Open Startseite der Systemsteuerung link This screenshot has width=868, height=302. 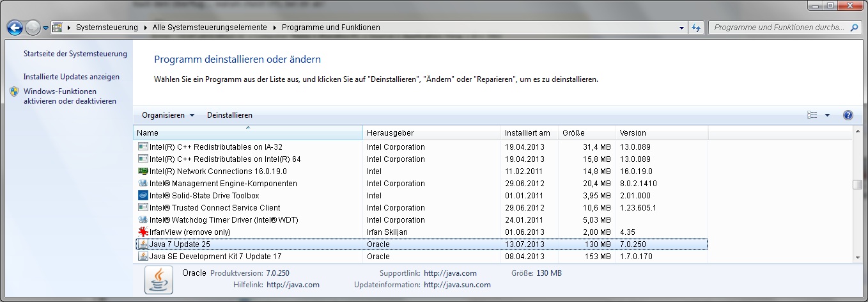click(75, 54)
